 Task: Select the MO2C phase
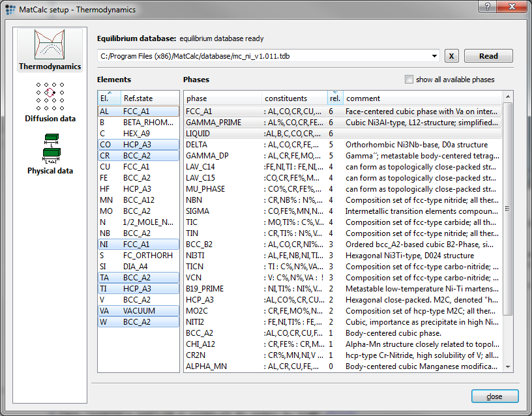(343, 311)
